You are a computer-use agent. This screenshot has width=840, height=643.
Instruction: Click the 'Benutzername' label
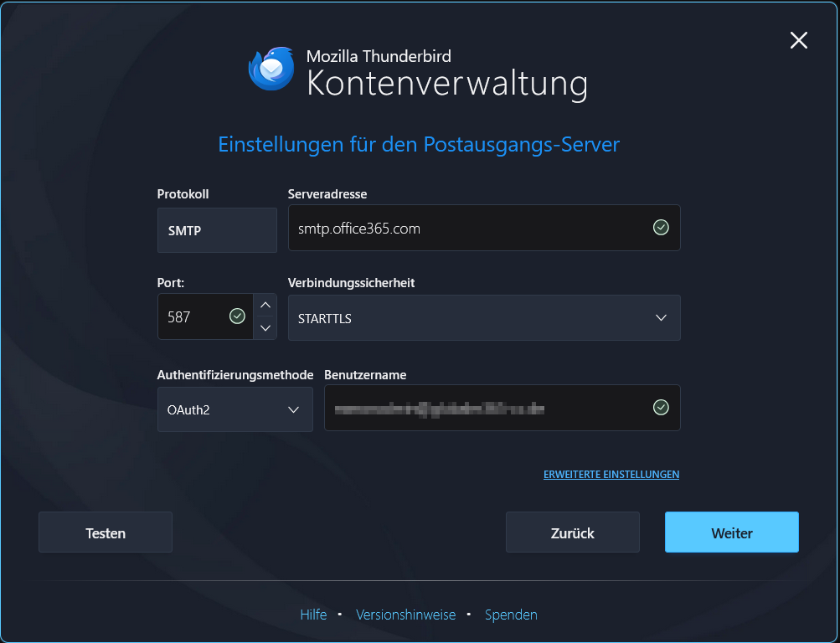tap(365, 375)
